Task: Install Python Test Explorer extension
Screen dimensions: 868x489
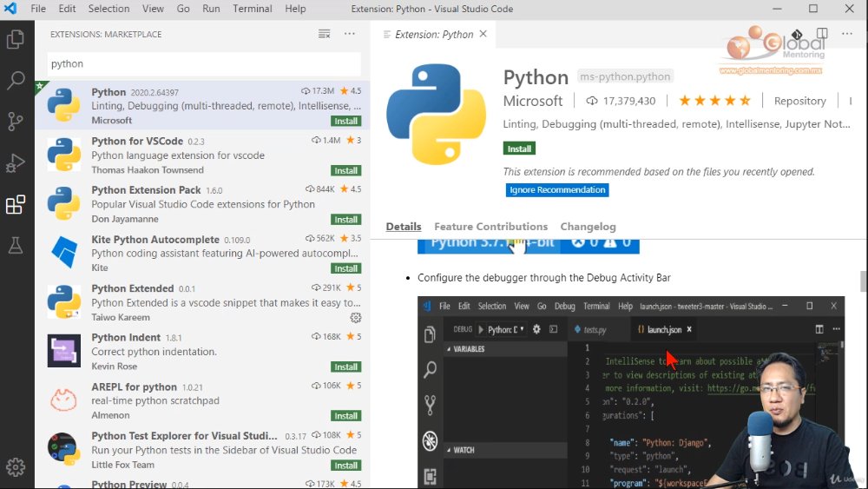Action: [x=346, y=466]
